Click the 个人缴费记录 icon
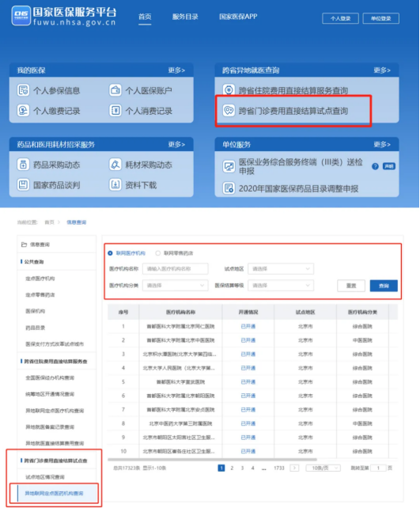Image resolution: width=420 pixels, height=508 pixels. [23, 111]
